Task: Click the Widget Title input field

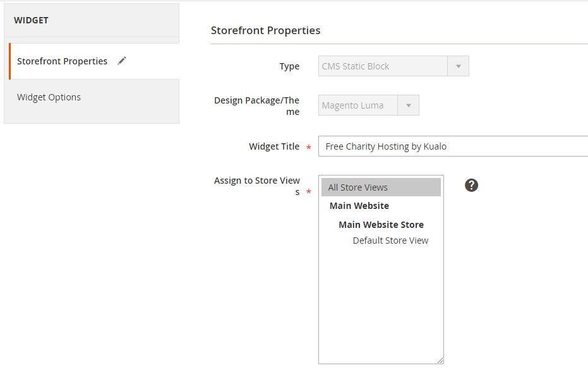Action: click(x=453, y=146)
